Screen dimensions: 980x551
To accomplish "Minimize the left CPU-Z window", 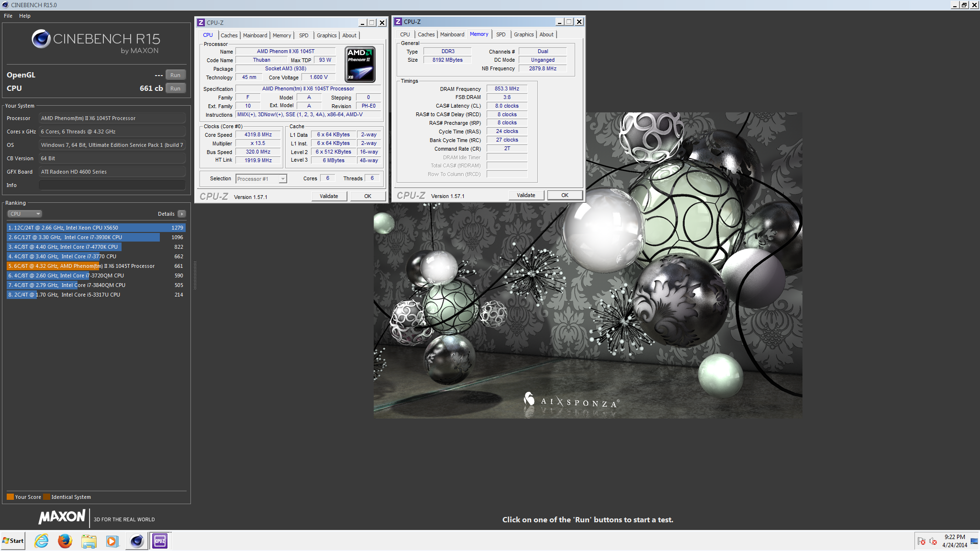I will [362, 22].
